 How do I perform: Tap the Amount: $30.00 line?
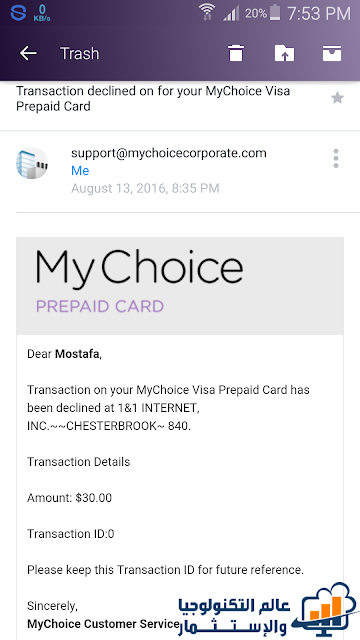pyautogui.click(x=69, y=498)
